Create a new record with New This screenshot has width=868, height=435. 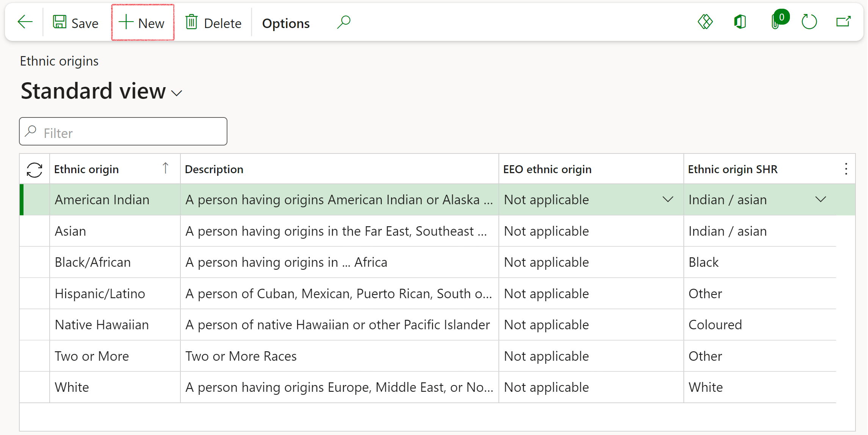coord(142,23)
